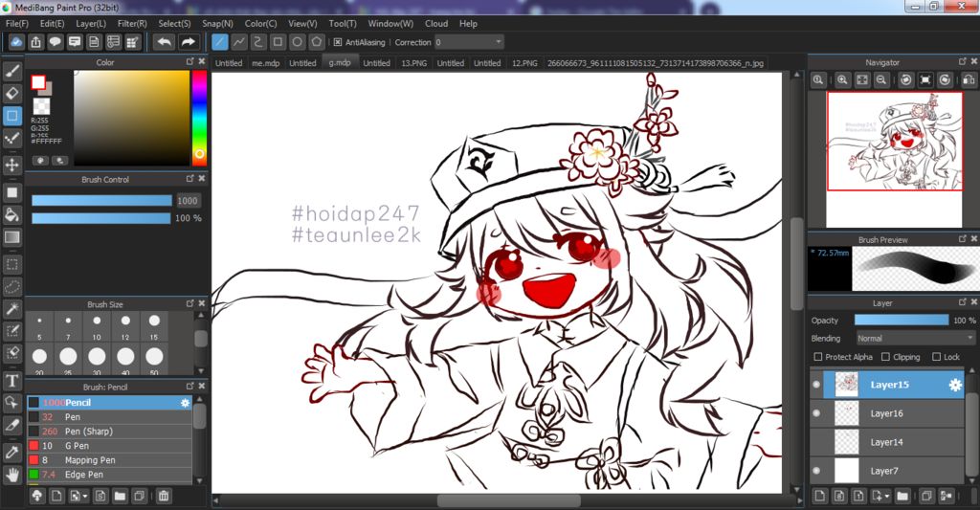Choose brush size 10 preset
Screen dimensions: 980x510
97,326
